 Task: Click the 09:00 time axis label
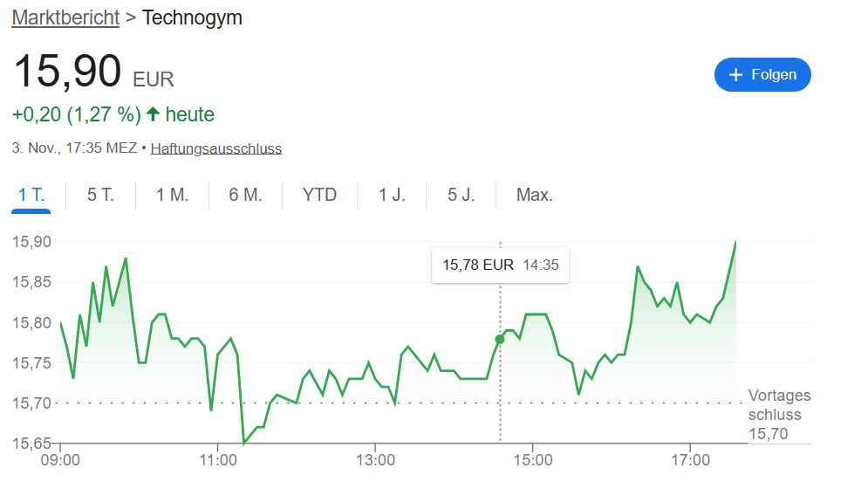[61, 459]
